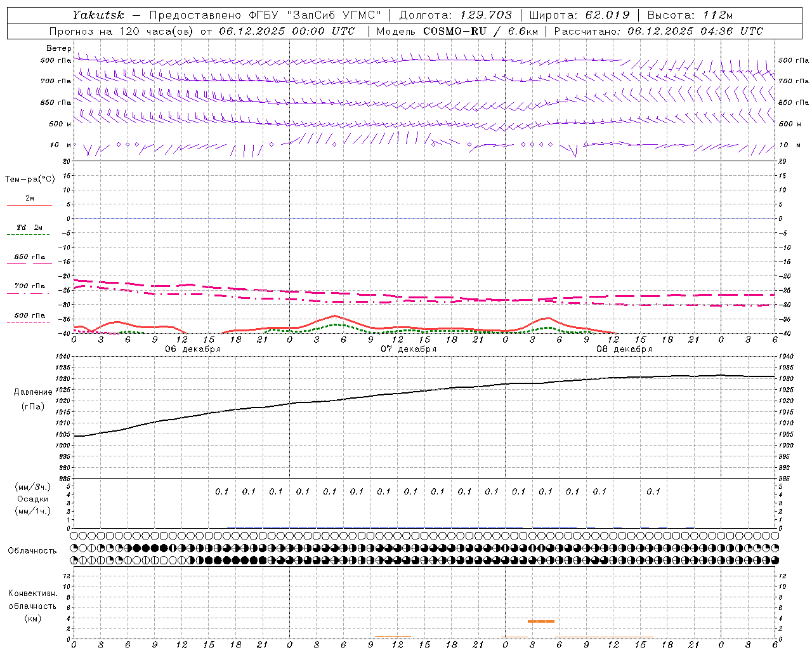The width and height of the screenshot is (812, 650).
Task: Click the '(мм/1ч.)' precipitation unit label
Action: click(33, 511)
